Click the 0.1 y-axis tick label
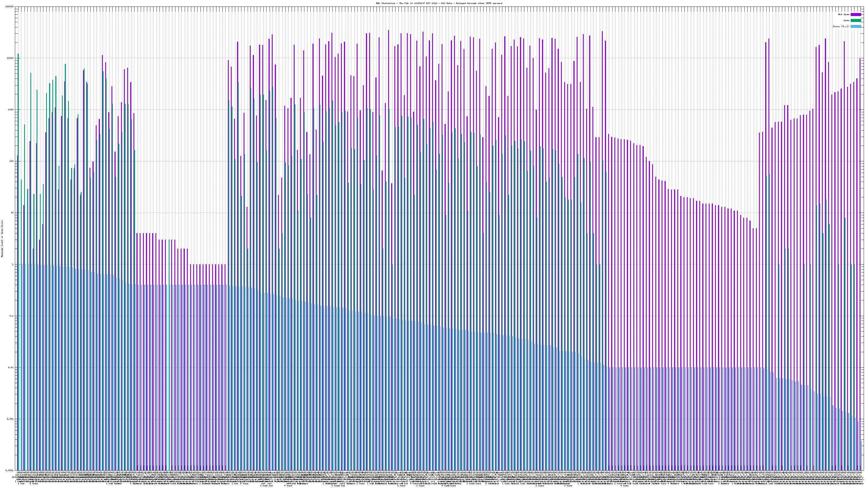The width and height of the screenshot is (868, 488). click(x=12, y=316)
